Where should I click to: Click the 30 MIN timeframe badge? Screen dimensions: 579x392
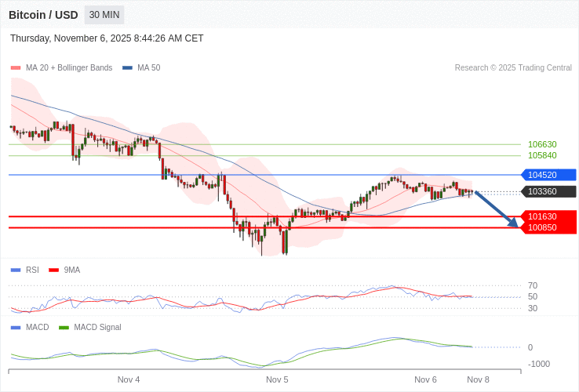(104, 15)
